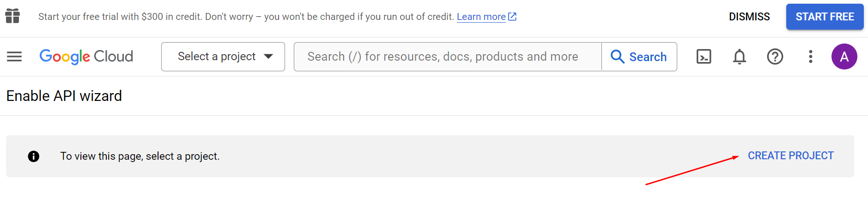This screenshot has height=219, width=868.
Task: Open the three-dot more options menu
Action: 810,56
